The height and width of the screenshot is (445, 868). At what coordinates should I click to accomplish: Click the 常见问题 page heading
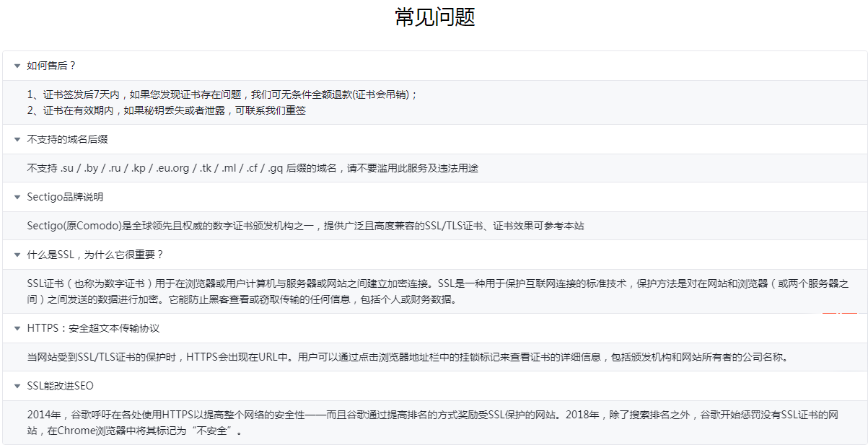[x=434, y=17]
